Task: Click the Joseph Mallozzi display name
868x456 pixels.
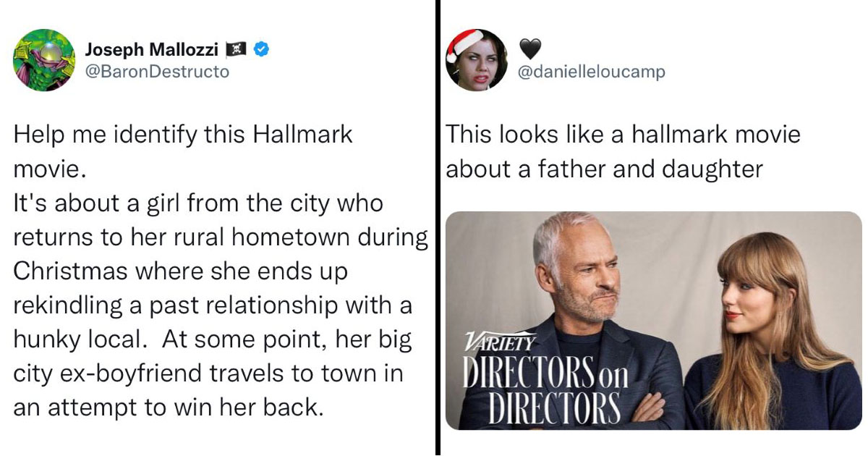Action: pyautogui.click(x=152, y=50)
